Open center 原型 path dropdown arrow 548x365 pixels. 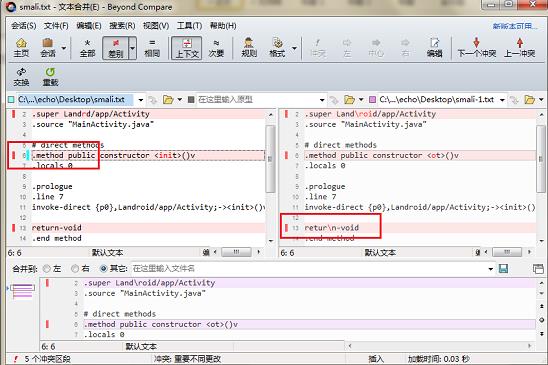pyautogui.click(x=322, y=100)
